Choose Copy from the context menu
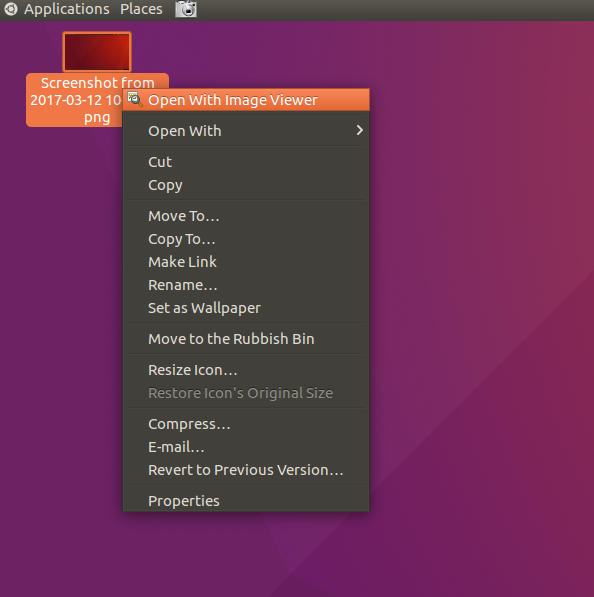 (246, 185)
